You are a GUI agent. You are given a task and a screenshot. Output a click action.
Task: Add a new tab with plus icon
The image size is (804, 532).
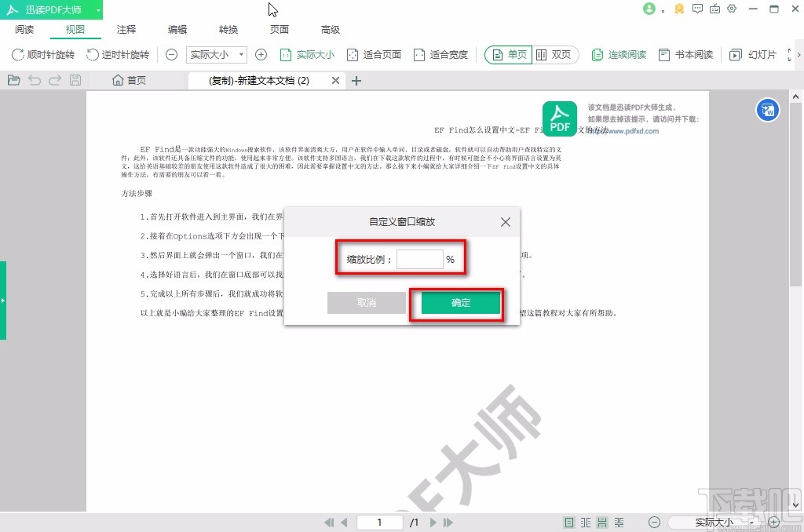tap(356, 81)
